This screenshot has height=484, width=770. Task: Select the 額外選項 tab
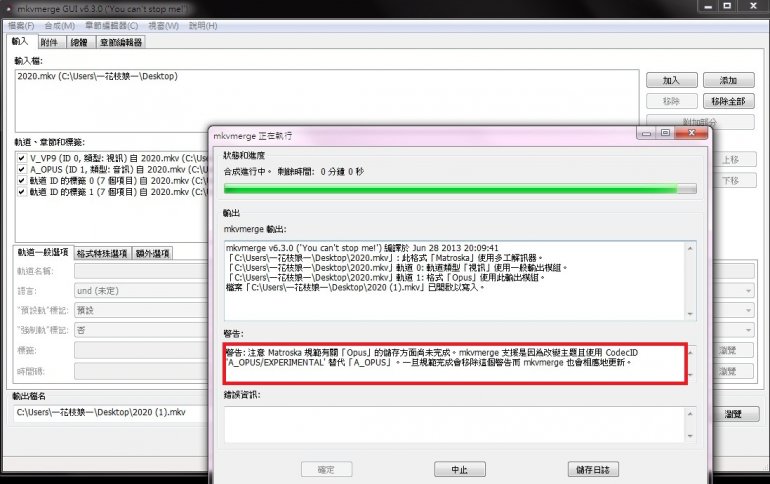pos(152,253)
